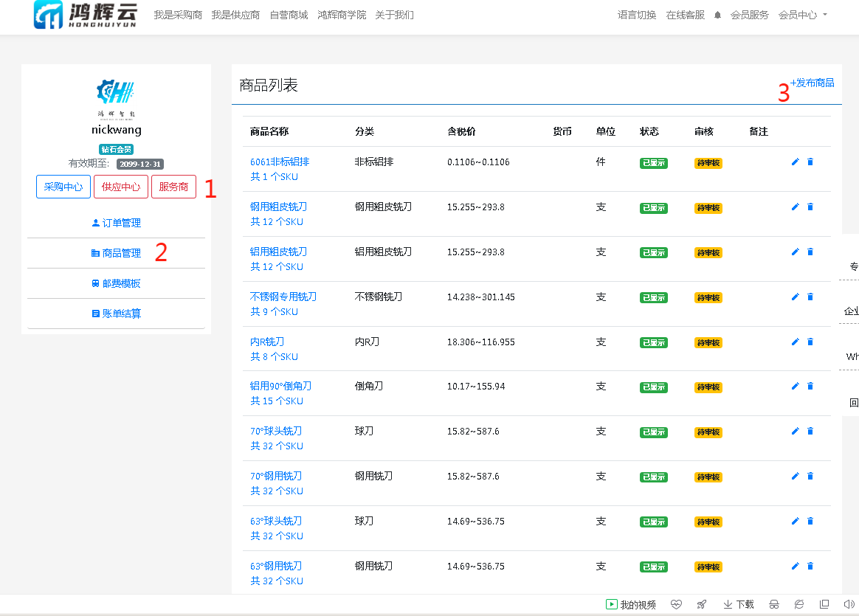
Task: Open 会员服务
Action: tap(750, 15)
